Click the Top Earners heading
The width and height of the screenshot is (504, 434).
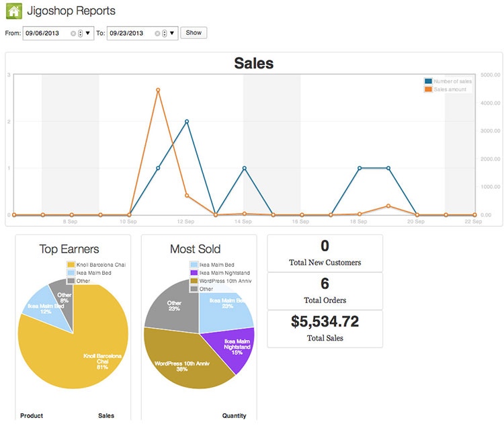69,249
